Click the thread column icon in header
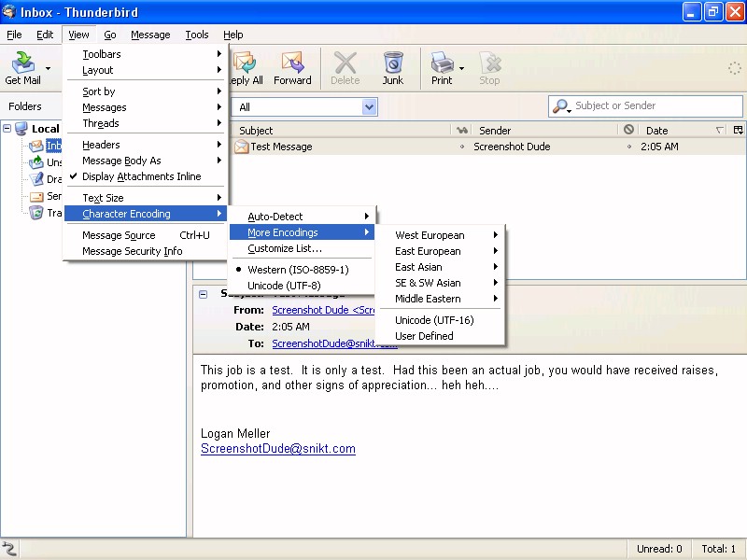Image resolution: width=747 pixels, height=560 pixels. click(x=461, y=130)
